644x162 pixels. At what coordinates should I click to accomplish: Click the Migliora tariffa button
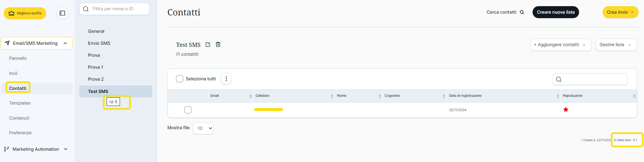25,13
